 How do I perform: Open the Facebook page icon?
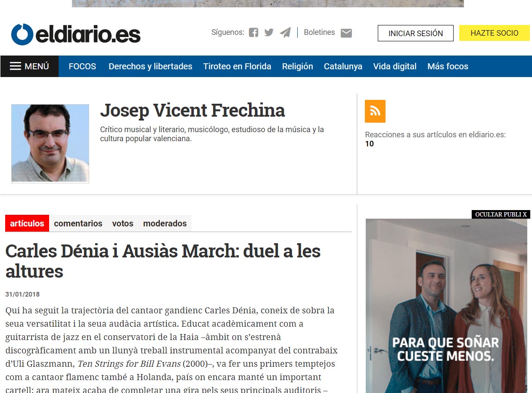coord(254,33)
